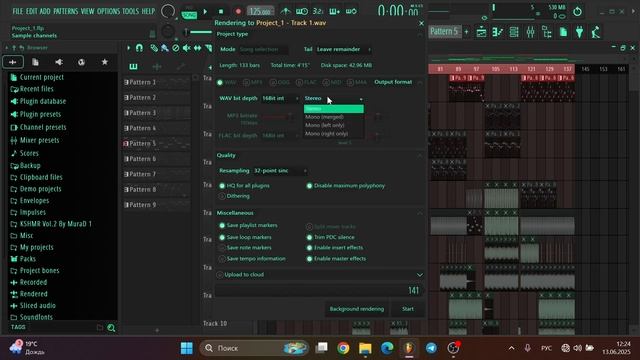
Task: Select the playlist paint brush tool
Action: click(164, 48)
